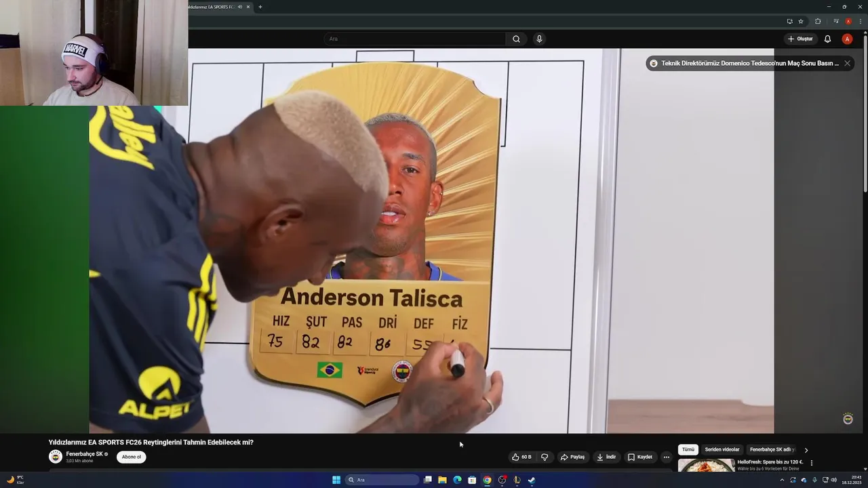This screenshot has height=488, width=868.
Task: Click the YouTube search magnifier button
Action: pyautogui.click(x=516, y=39)
